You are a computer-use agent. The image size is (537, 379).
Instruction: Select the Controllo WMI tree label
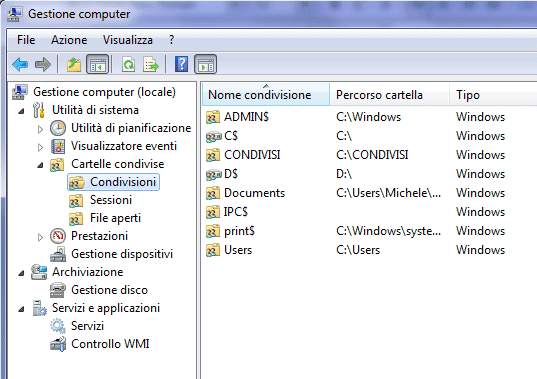110,344
